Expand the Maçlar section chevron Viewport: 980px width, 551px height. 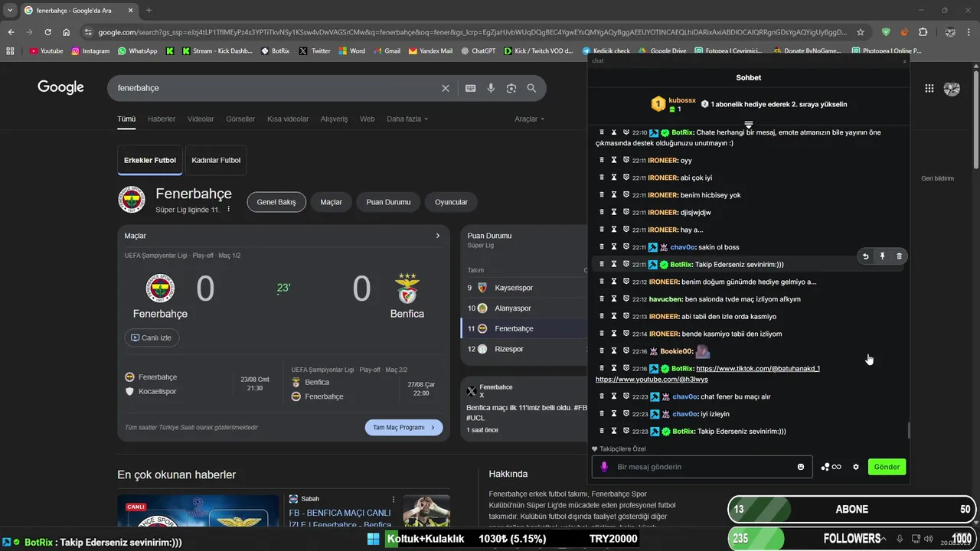[x=438, y=236]
